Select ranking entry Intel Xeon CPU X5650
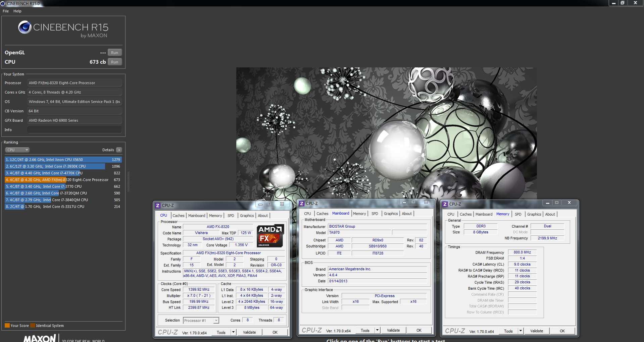 coord(63,160)
